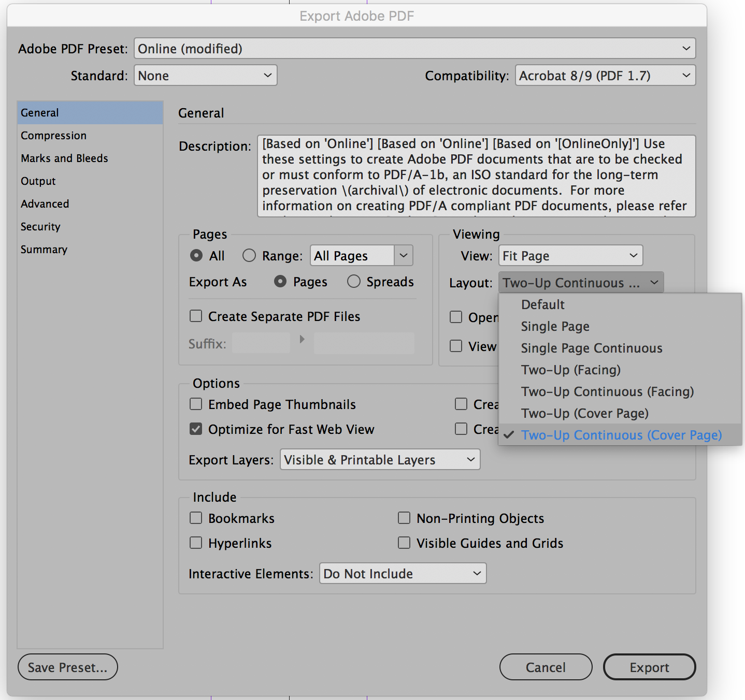Select the General category in sidebar

90,113
